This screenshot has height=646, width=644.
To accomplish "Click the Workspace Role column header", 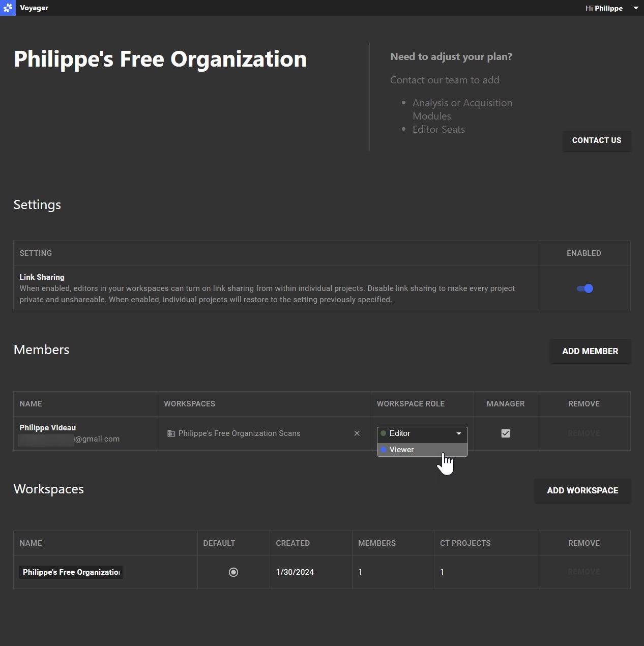I will click(x=411, y=404).
